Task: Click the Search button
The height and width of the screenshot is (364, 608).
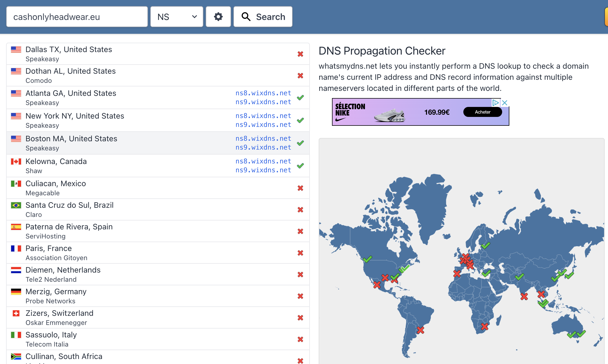Action: click(263, 17)
